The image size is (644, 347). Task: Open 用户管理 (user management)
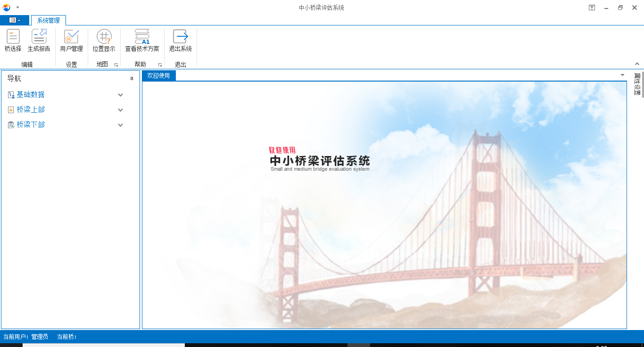(x=71, y=37)
